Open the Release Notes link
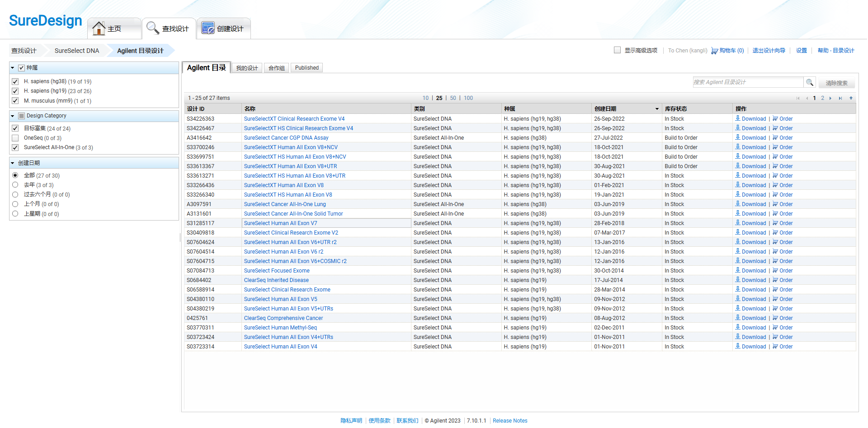 tap(510, 421)
